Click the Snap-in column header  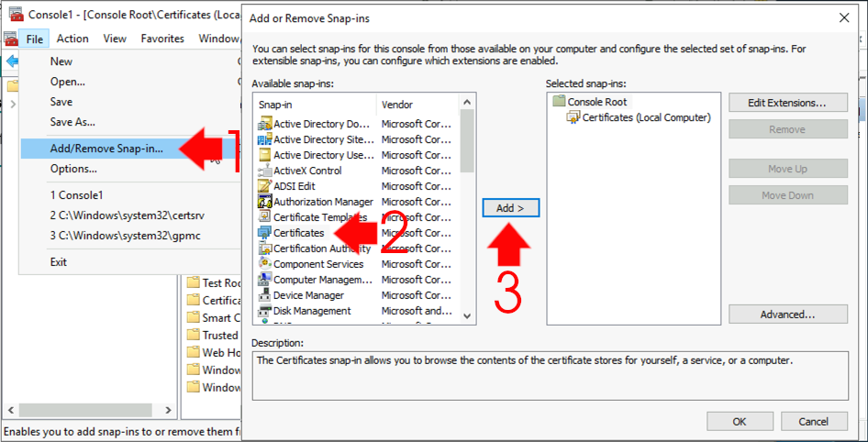[x=315, y=105]
